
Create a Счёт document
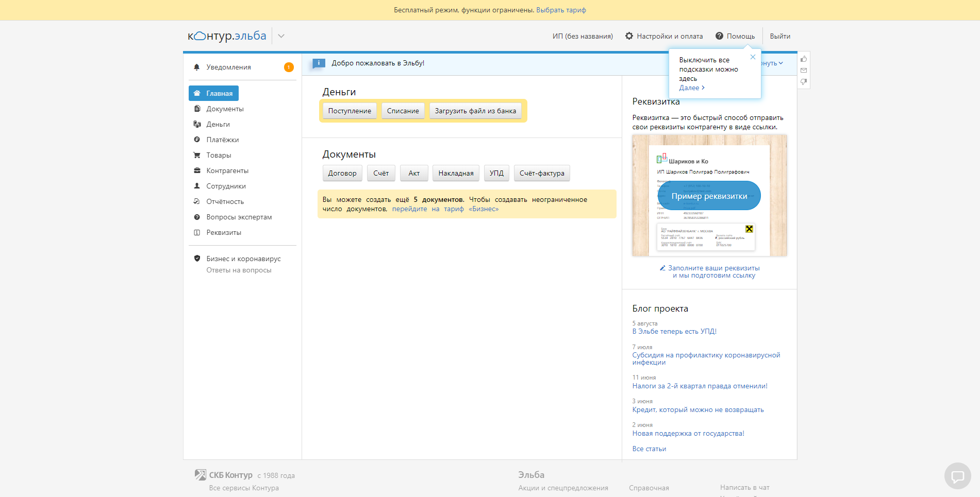pyautogui.click(x=381, y=173)
